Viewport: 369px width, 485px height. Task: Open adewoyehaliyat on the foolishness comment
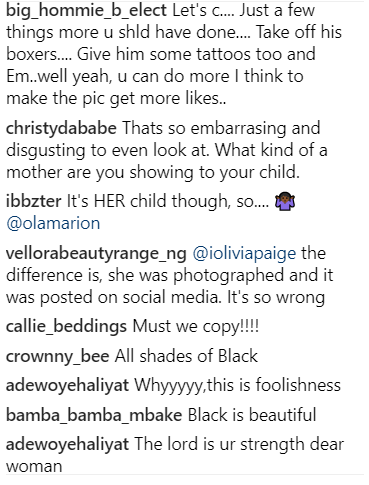[x=67, y=385]
